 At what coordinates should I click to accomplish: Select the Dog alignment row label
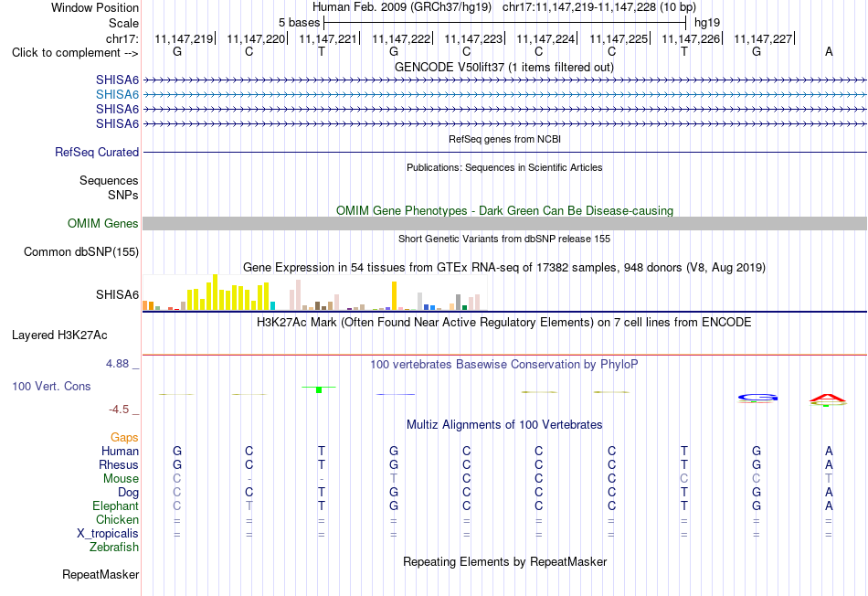coord(129,493)
